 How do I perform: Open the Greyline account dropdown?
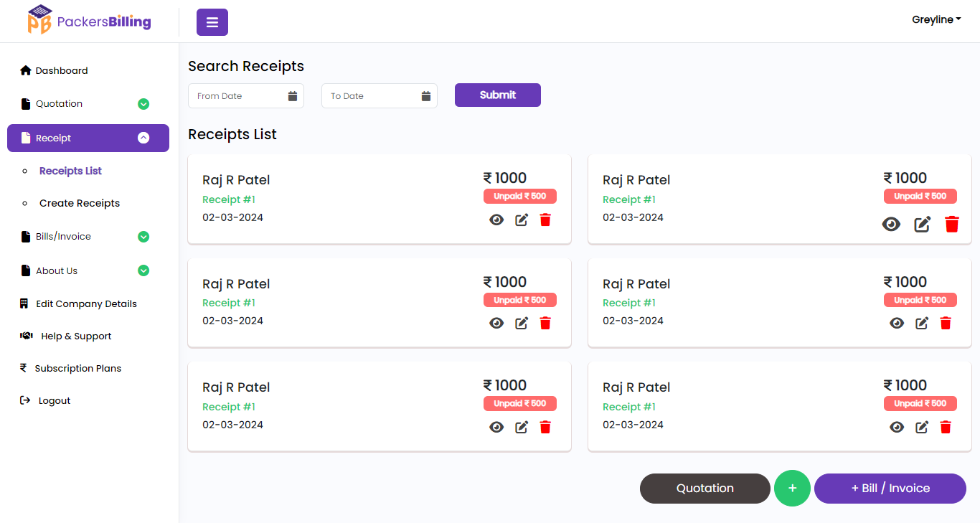point(936,20)
